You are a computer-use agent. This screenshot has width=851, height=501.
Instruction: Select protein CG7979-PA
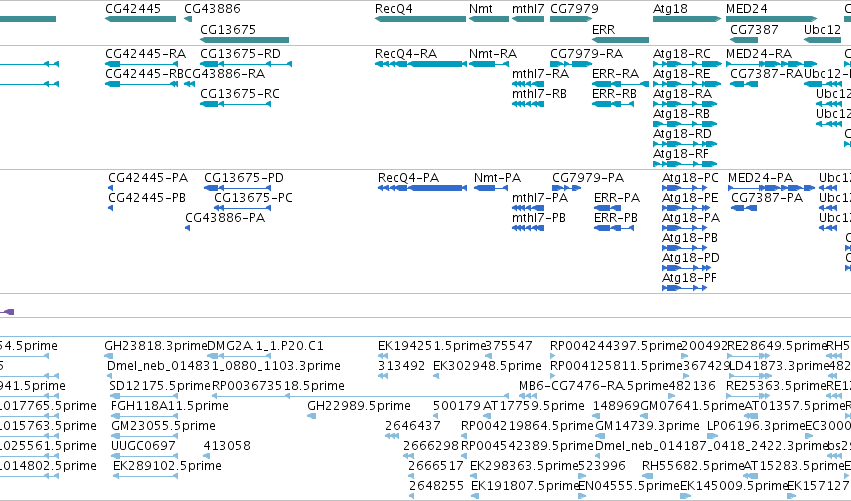click(x=567, y=188)
